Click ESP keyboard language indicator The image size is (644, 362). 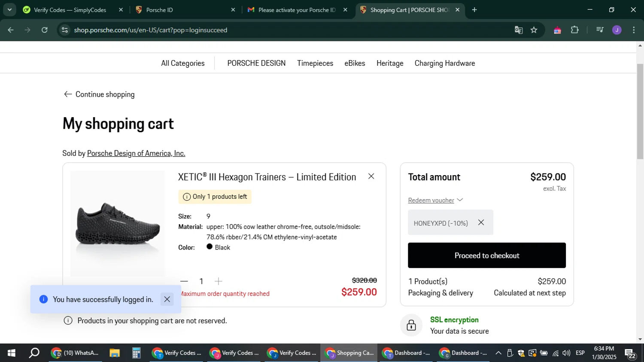pyautogui.click(x=580, y=353)
